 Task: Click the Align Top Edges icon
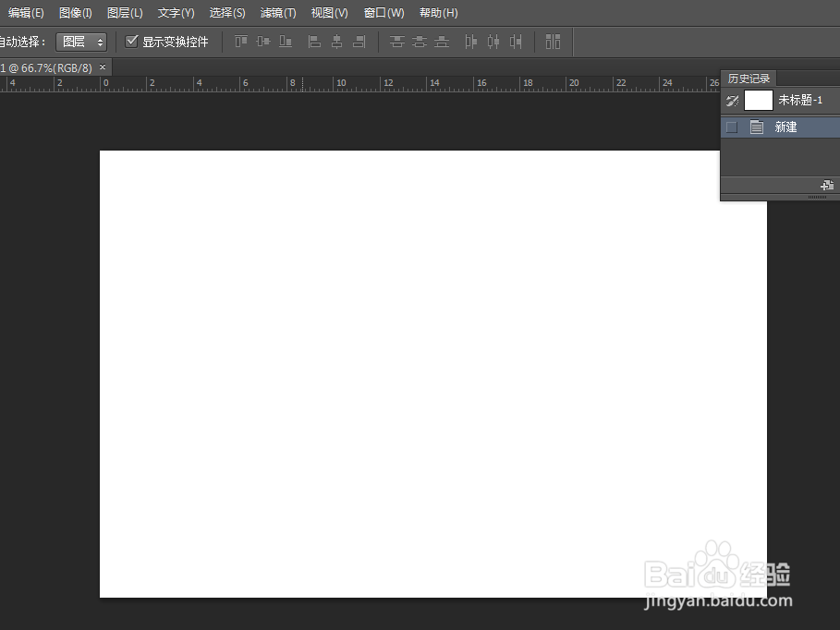tap(241, 42)
